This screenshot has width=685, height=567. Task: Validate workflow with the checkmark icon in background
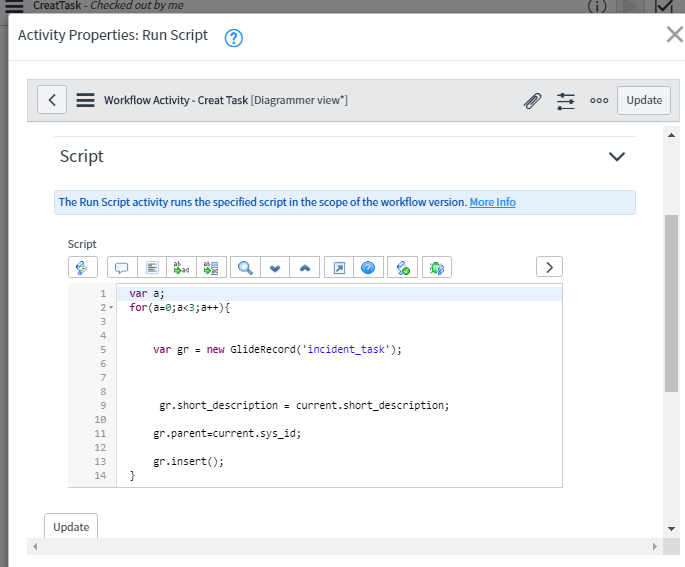(x=664, y=6)
